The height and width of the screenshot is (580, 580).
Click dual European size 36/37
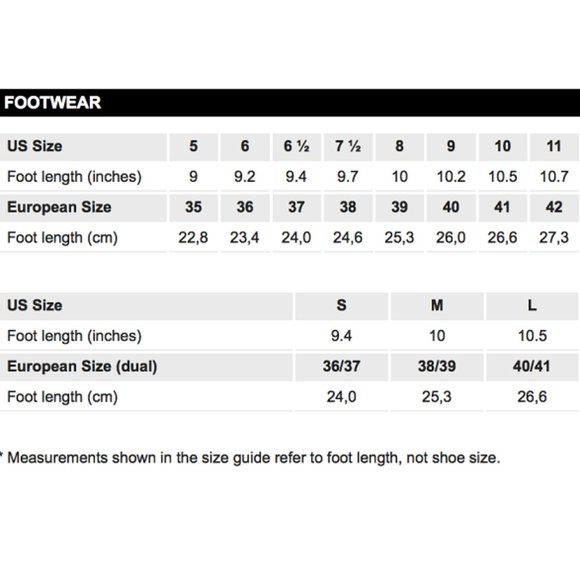pos(341,367)
